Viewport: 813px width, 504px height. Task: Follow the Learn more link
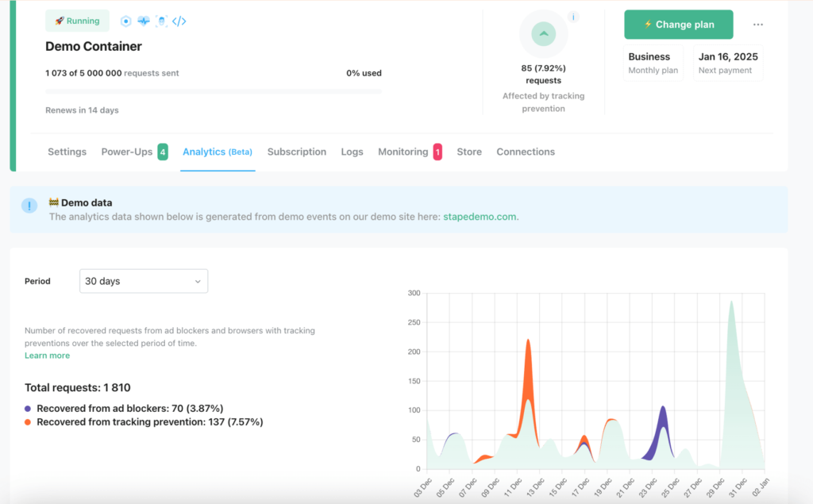[47, 356]
